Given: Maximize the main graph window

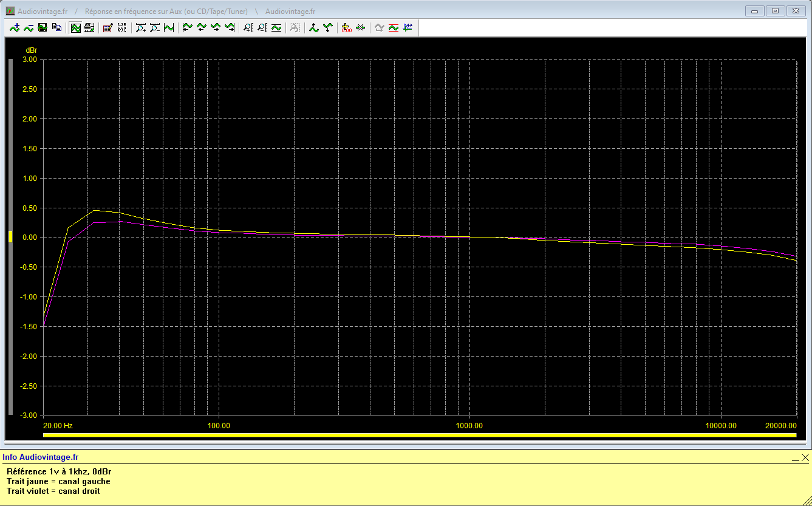Looking at the screenshot, I should point(775,10).
